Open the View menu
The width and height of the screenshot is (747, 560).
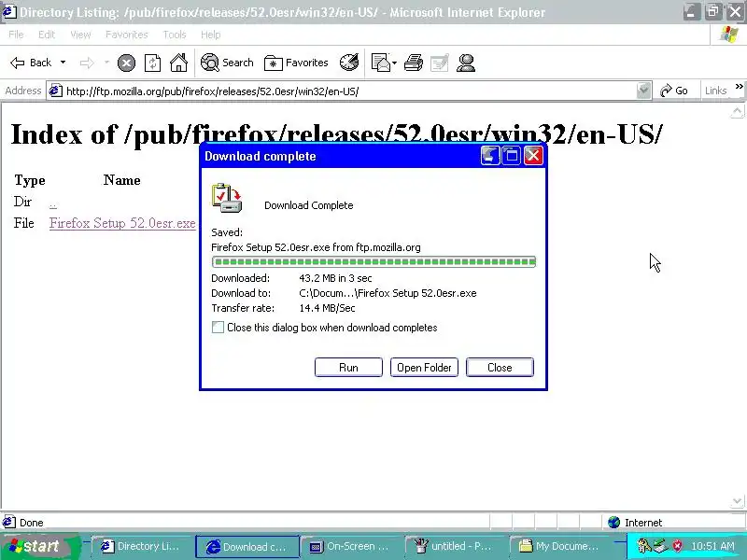[x=80, y=35]
